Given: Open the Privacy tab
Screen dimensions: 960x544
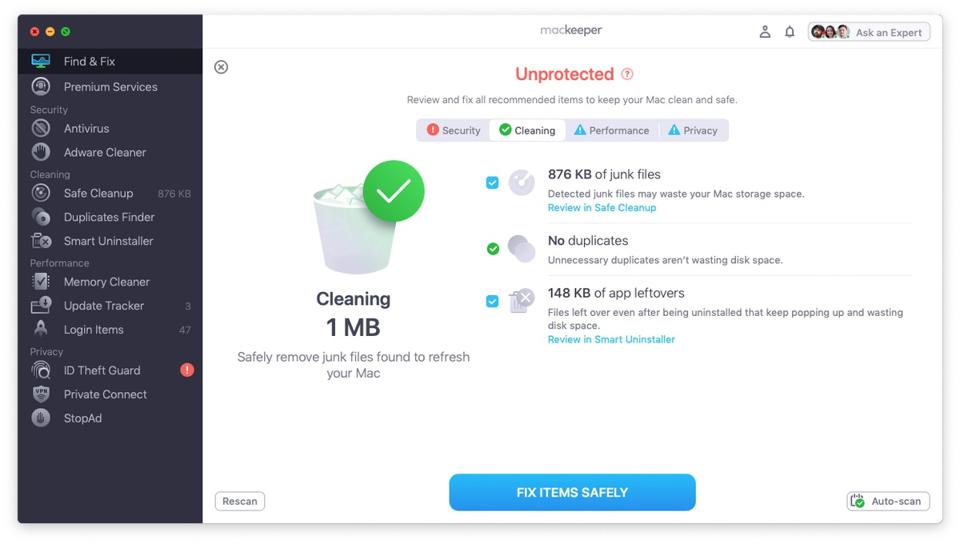Looking at the screenshot, I should [692, 130].
